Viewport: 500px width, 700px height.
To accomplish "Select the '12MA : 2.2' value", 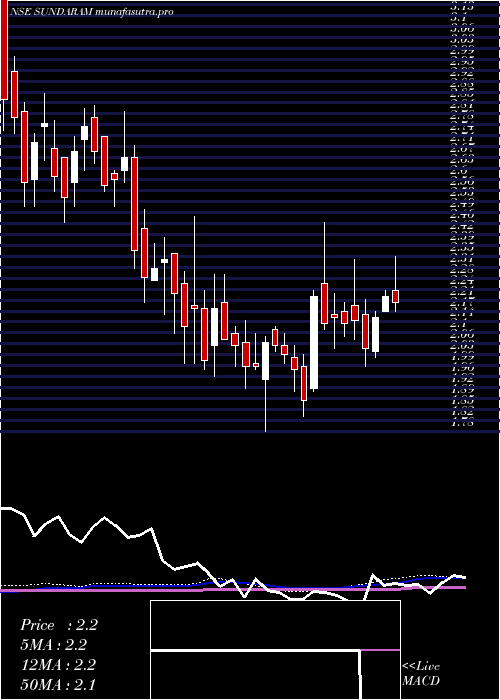I will (58, 665).
